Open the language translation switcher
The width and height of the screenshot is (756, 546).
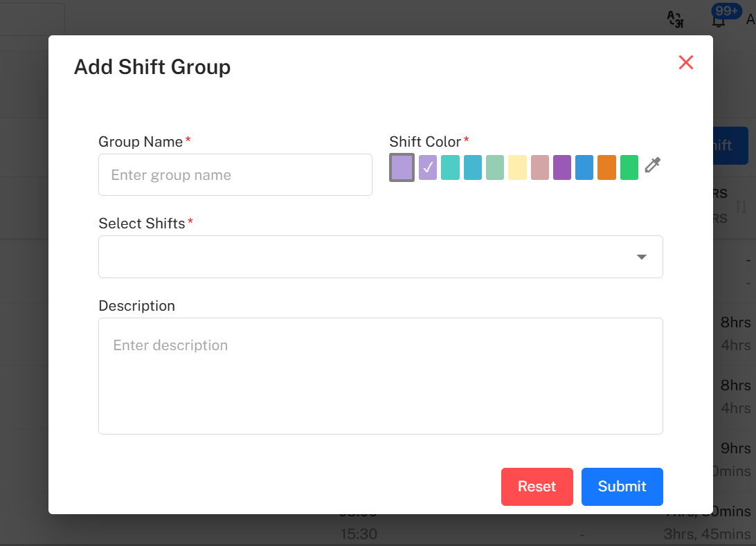tap(675, 20)
